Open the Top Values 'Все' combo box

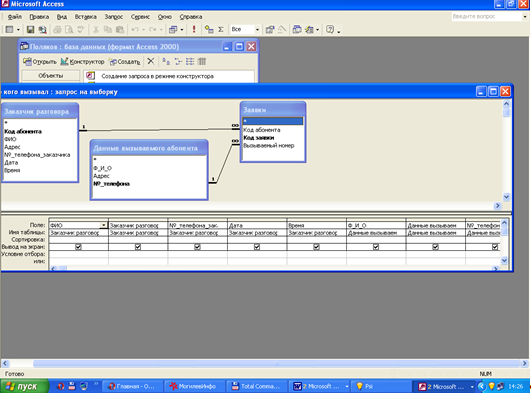point(245,30)
